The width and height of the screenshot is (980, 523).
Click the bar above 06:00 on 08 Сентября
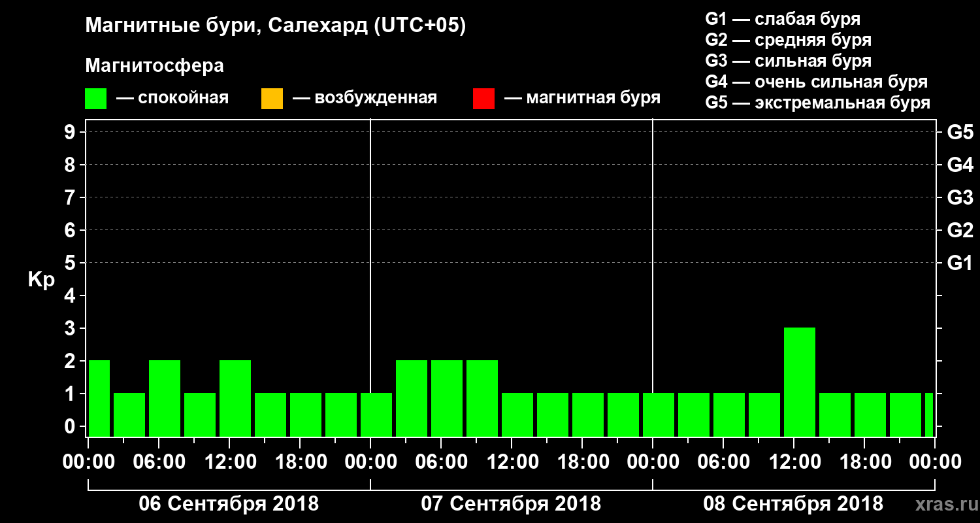pyautogui.click(x=729, y=414)
